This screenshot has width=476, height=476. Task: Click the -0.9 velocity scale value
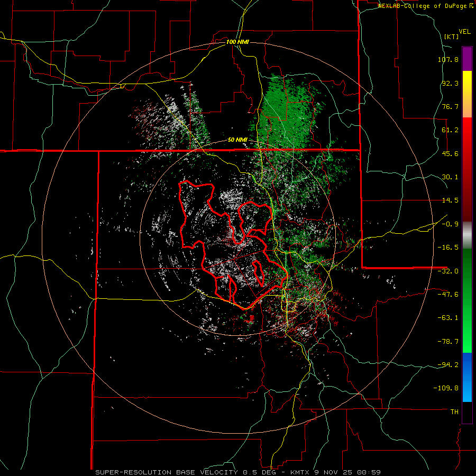(x=450, y=224)
